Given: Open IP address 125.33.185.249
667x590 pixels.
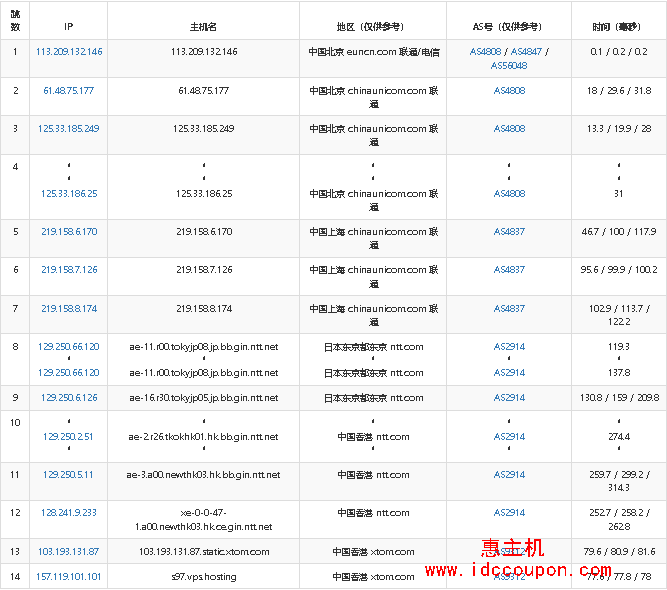Looking at the screenshot, I should [69, 128].
